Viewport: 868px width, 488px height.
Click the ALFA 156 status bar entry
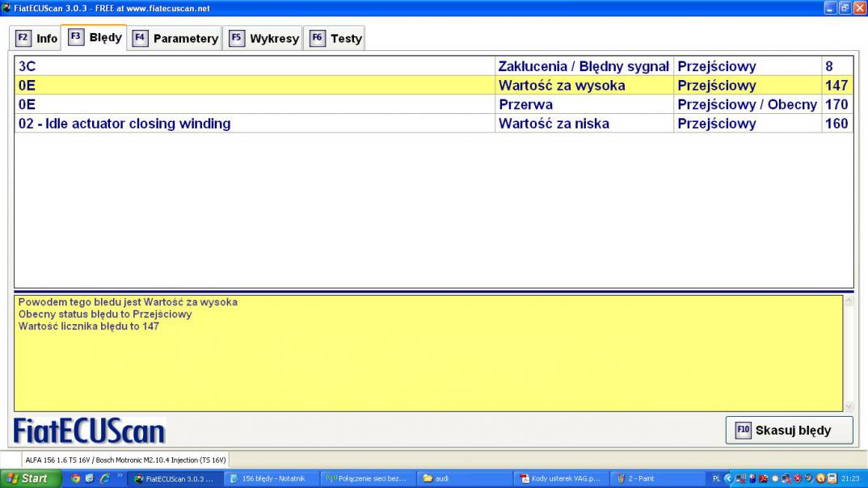pos(125,460)
